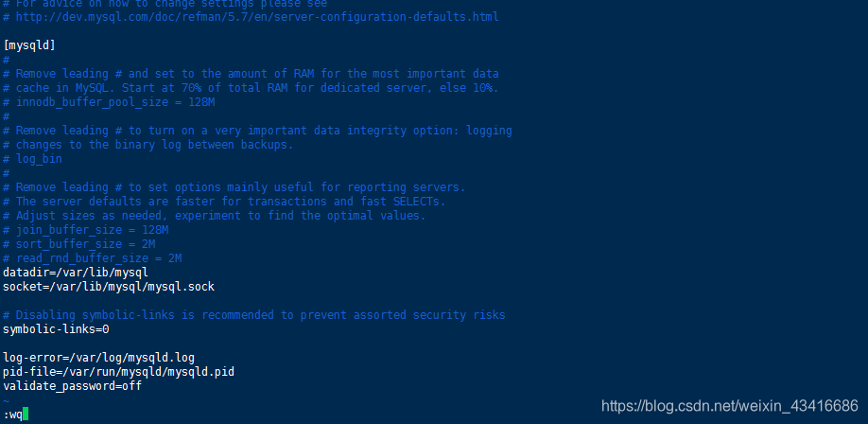The image size is (868, 424).
Task: Click the [mysqld] section header line
Action: (29, 45)
